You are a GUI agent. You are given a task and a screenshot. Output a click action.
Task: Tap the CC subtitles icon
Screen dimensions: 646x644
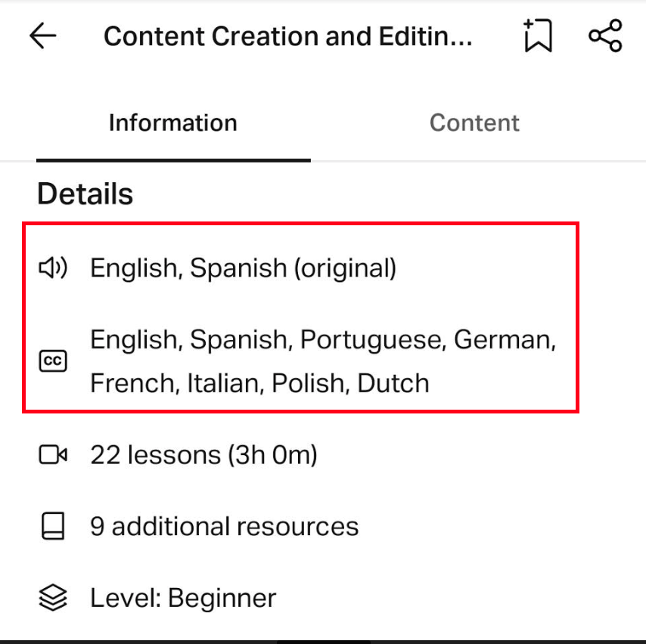pos(53,361)
